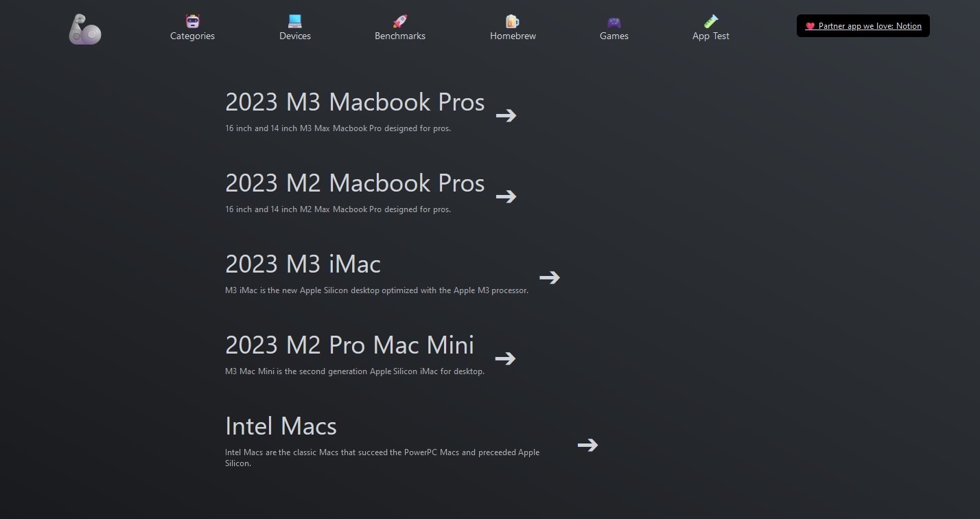This screenshot has height=519, width=980.
Task: Open the Categories menu label
Action: click(x=192, y=36)
